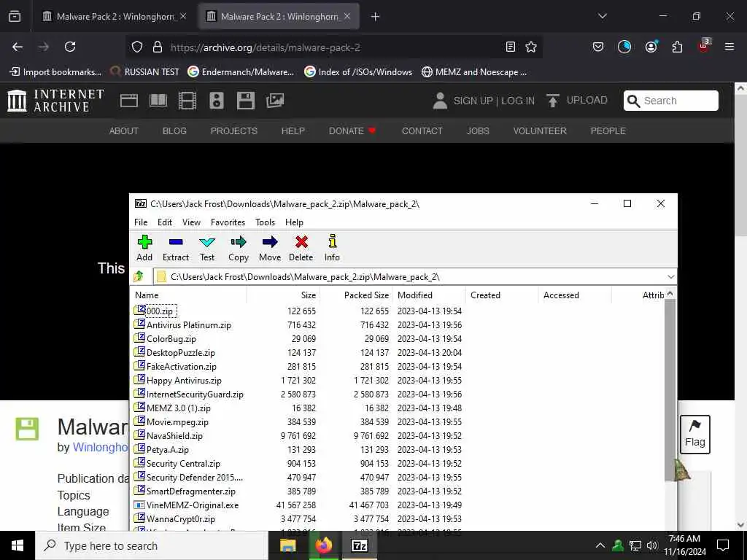The width and height of the screenshot is (747, 560).
Task: Open the Internet Archive images icon
Action: point(275,101)
